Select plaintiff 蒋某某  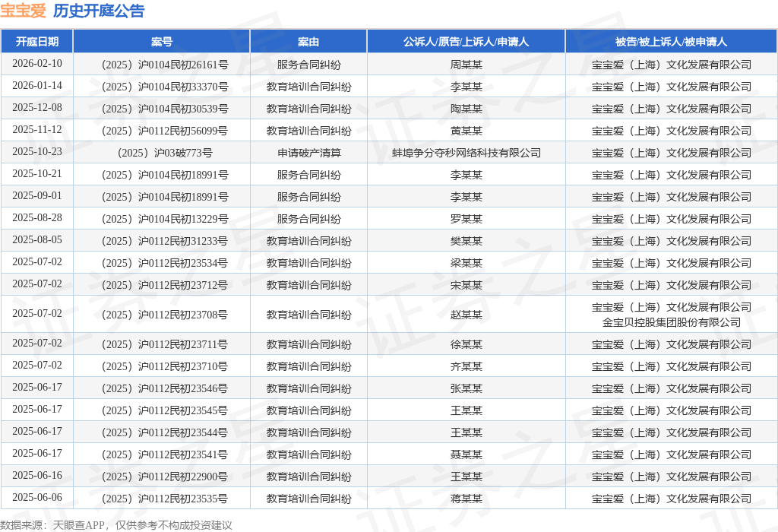(466, 499)
